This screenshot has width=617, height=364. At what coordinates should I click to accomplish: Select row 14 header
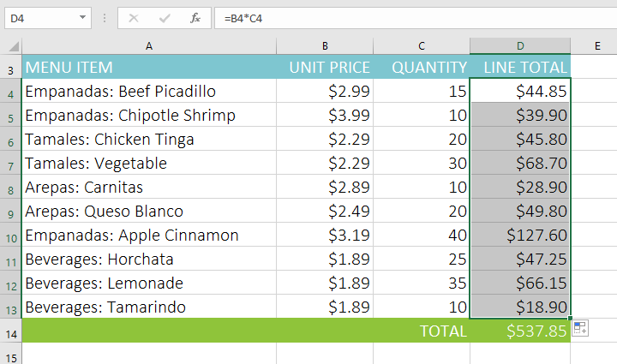[12, 331]
